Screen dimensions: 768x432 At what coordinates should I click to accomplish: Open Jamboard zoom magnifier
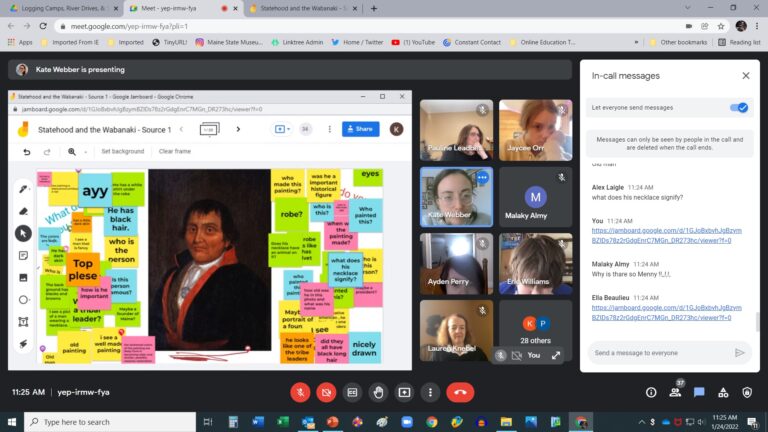(x=72, y=152)
